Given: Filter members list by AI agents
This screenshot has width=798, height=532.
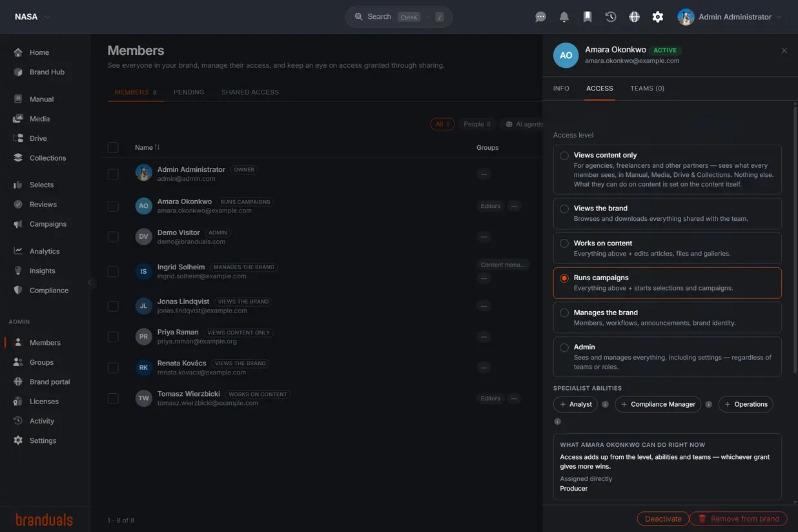Looking at the screenshot, I should 524,124.
